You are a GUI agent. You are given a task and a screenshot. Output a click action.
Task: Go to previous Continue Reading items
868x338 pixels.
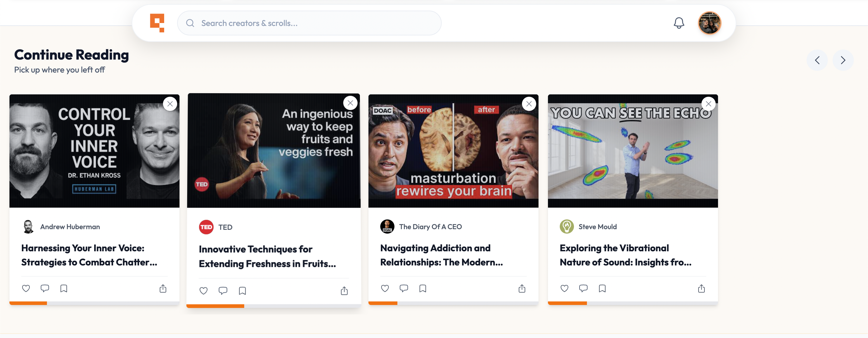pyautogui.click(x=817, y=60)
